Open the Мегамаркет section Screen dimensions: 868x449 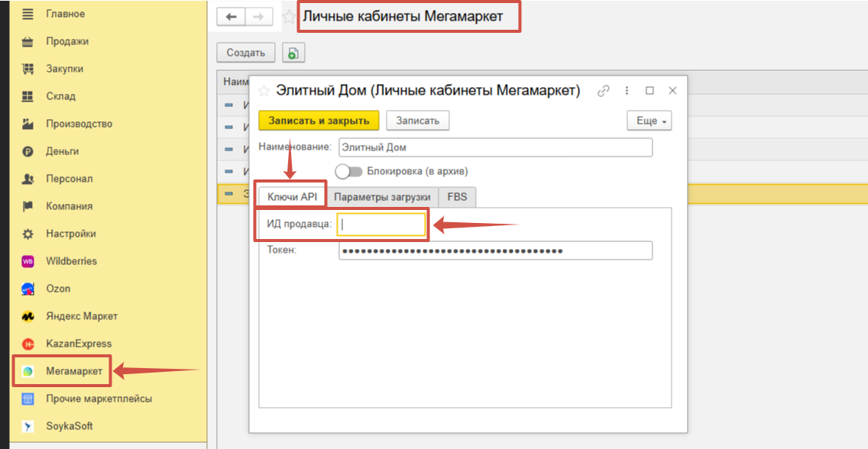(x=74, y=371)
